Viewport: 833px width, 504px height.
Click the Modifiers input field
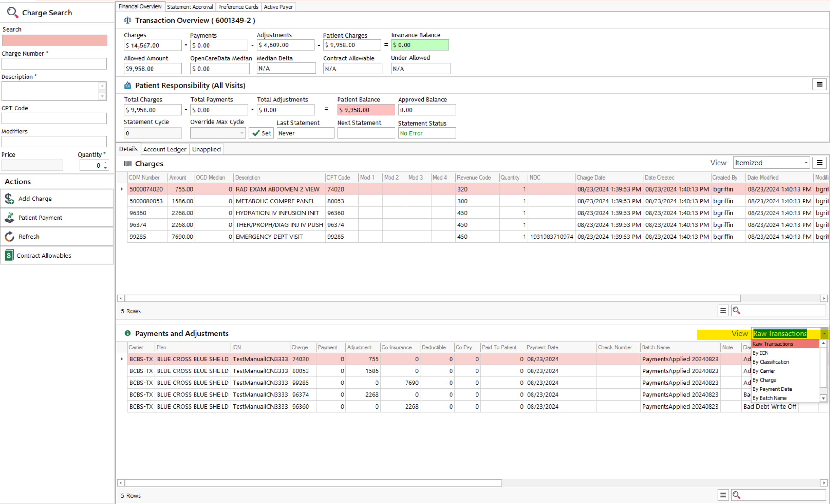[54, 142]
